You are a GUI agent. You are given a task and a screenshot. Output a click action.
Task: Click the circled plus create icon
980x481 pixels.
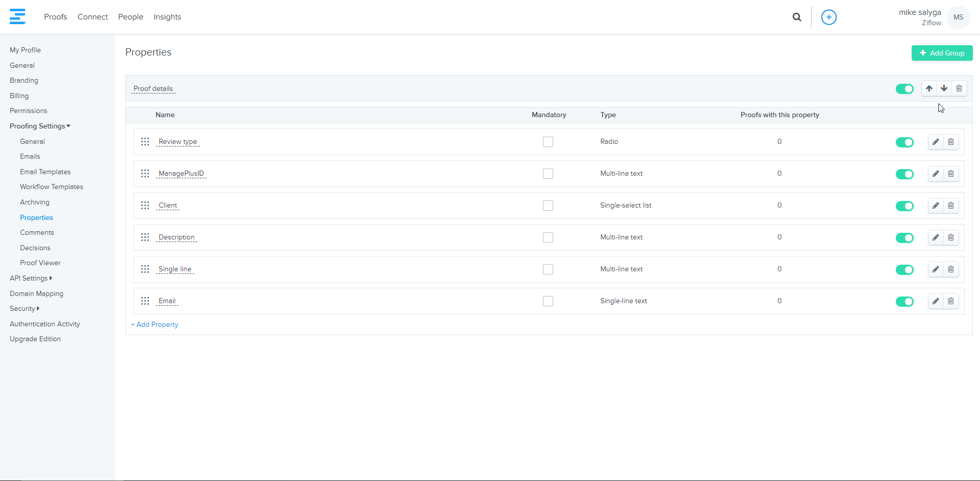[828, 17]
